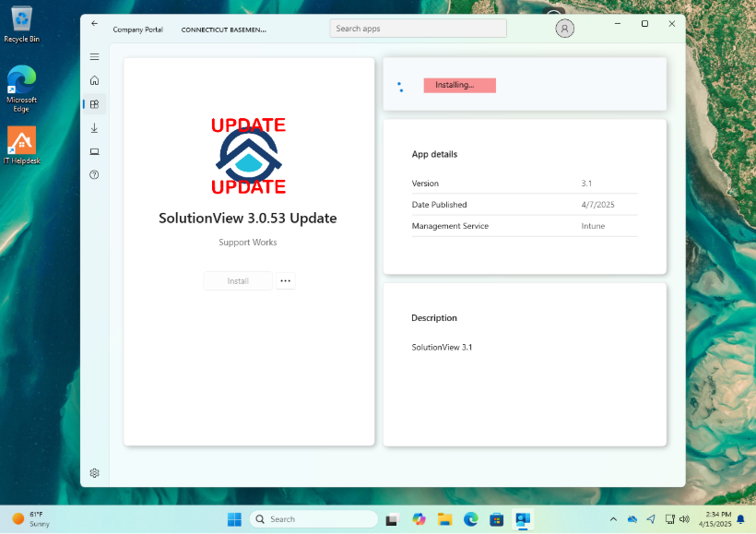Viewport: 756px width, 534px height.
Task: Click the Company Portal title text
Action: (x=138, y=30)
